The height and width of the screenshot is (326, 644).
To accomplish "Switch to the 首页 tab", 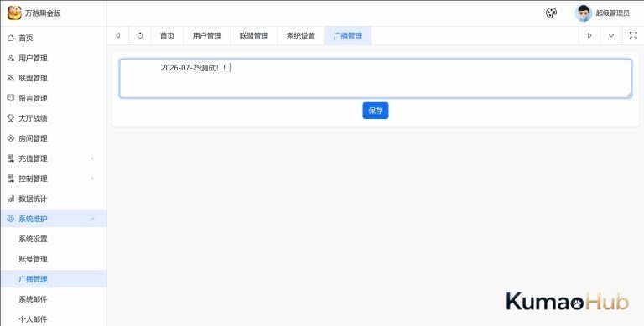I will [x=167, y=36].
